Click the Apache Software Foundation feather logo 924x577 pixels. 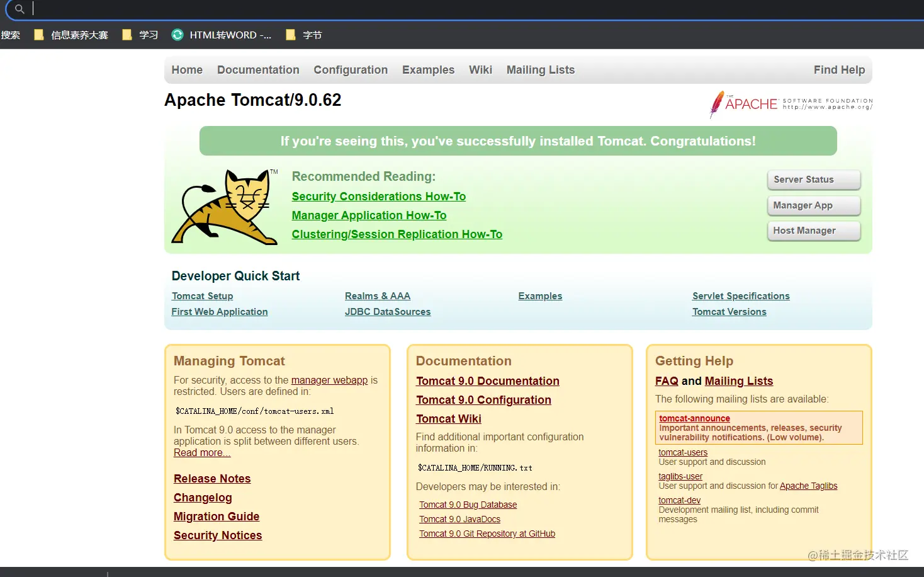pyautogui.click(x=791, y=105)
